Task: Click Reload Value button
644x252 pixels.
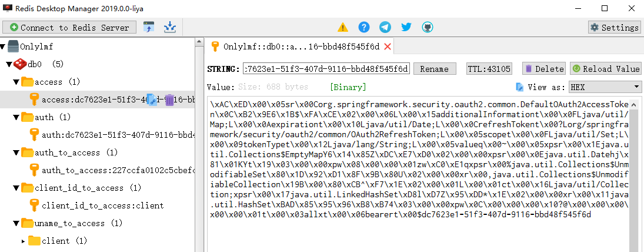Action: (605, 69)
